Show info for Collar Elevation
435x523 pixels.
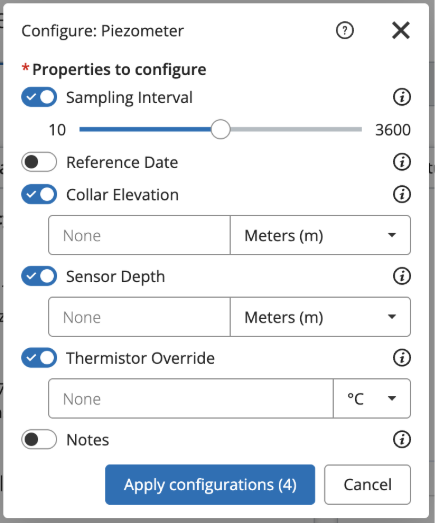(402, 194)
